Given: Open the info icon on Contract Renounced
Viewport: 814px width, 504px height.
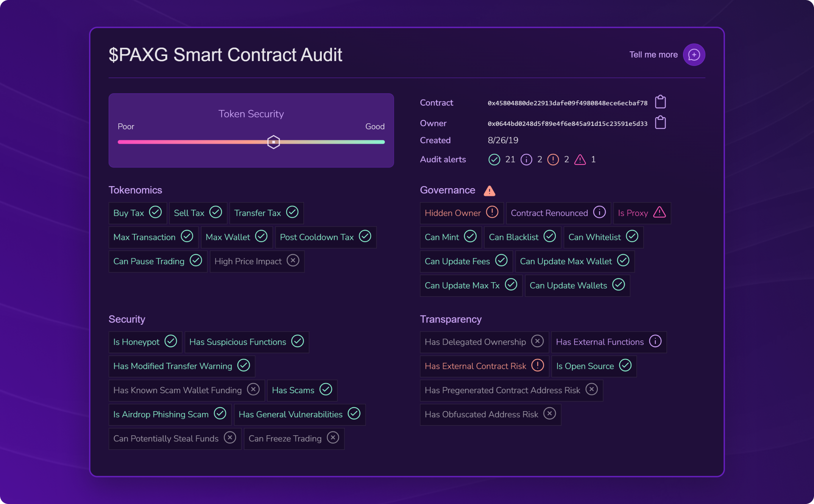Looking at the screenshot, I should pos(599,213).
